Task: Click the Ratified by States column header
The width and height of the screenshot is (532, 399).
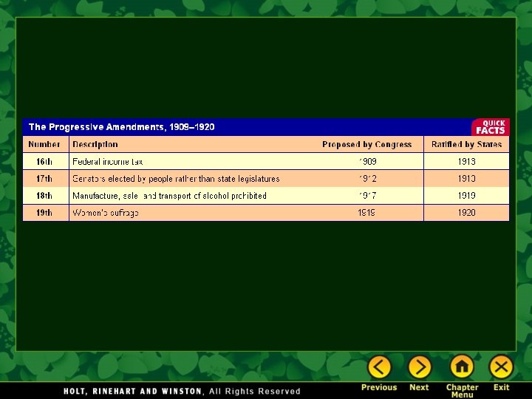Action: tap(466, 144)
